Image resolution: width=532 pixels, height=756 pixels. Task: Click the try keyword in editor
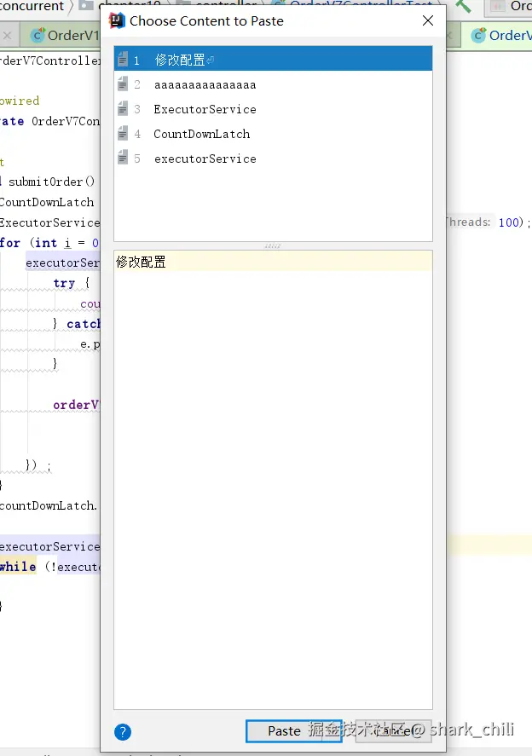pyautogui.click(x=64, y=283)
